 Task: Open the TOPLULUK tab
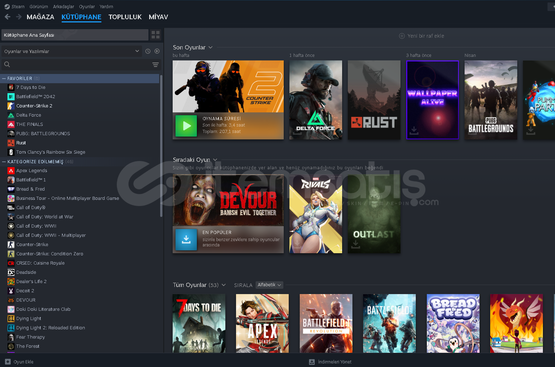click(x=125, y=17)
